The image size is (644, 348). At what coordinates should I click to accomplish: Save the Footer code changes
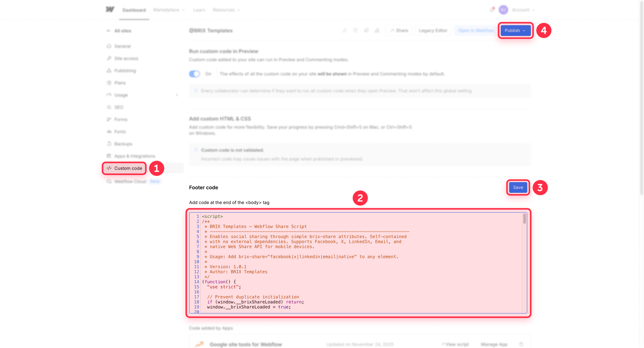coord(518,187)
